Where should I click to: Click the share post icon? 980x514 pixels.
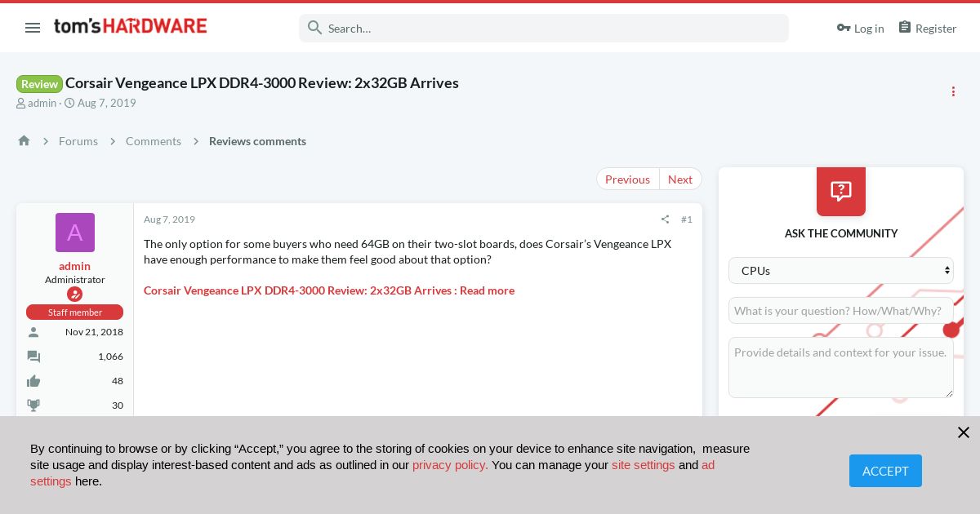[665, 219]
